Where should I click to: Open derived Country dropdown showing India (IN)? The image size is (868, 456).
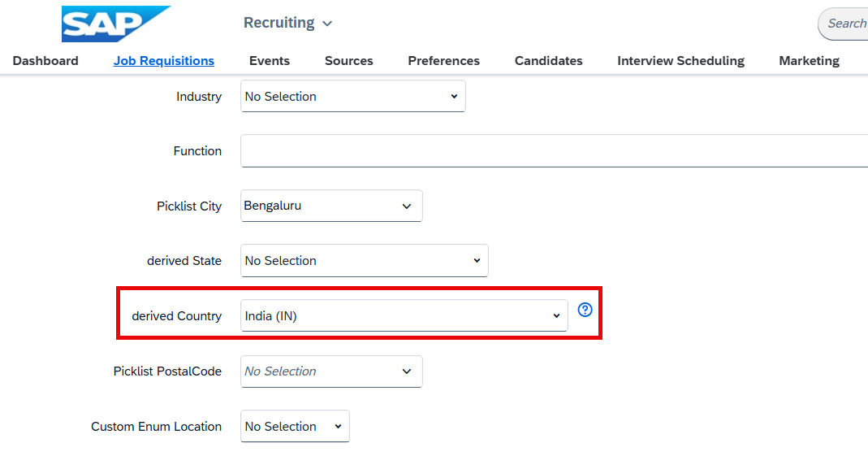coord(404,316)
